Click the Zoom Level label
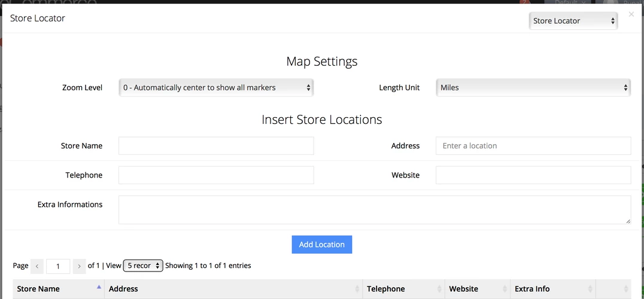Screen dimensions: 644x299 [x=82, y=87]
